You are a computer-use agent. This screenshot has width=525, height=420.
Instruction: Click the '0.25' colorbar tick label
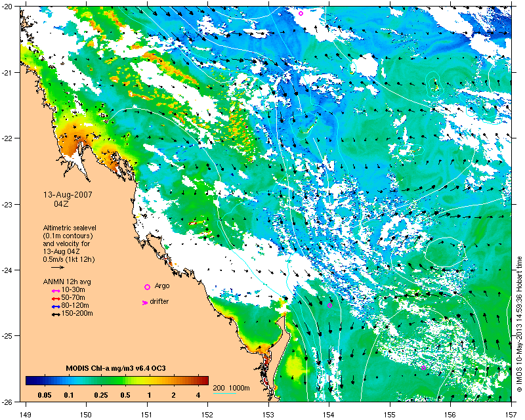pos(101,395)
